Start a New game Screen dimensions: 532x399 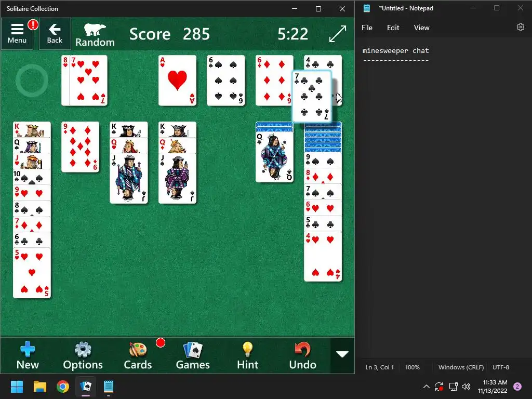click(x=28, y=355)
